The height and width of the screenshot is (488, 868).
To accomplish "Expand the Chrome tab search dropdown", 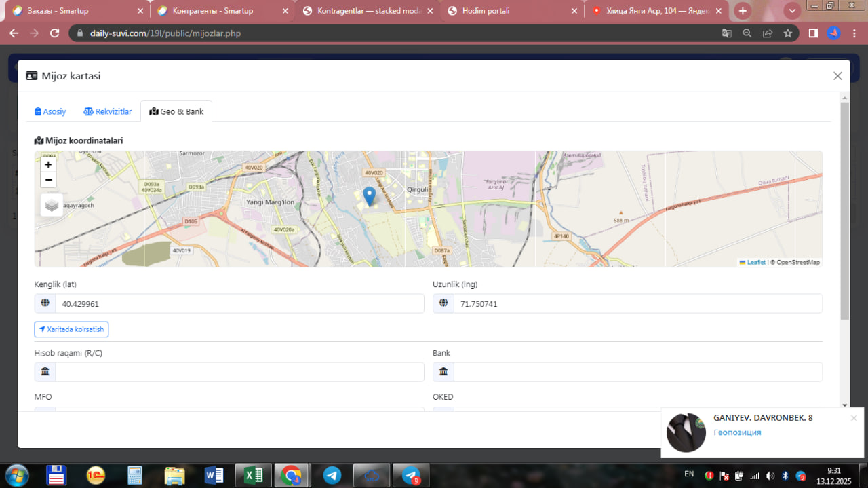I will click(x=792, y=11).
